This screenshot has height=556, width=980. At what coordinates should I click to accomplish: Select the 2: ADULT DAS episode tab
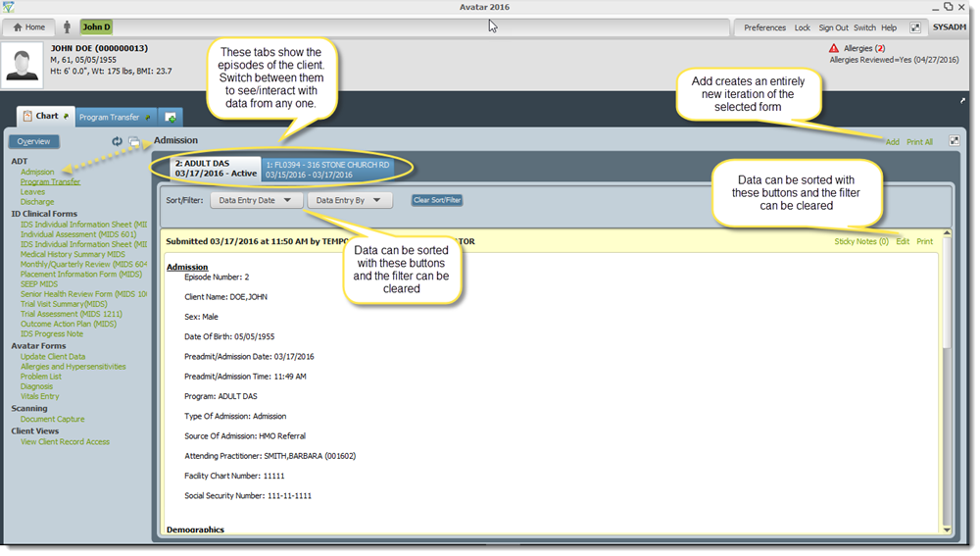(216, 169)
